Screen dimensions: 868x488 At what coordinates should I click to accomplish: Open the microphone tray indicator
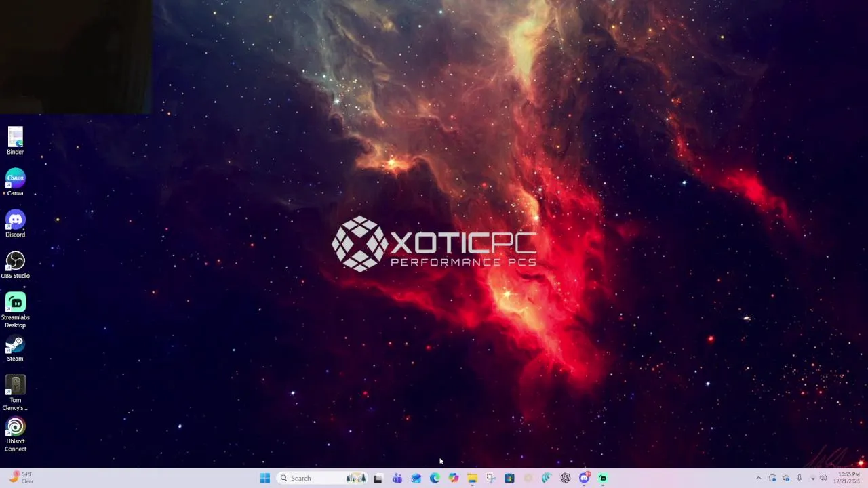pyautogui.click(x=800, y=478)
